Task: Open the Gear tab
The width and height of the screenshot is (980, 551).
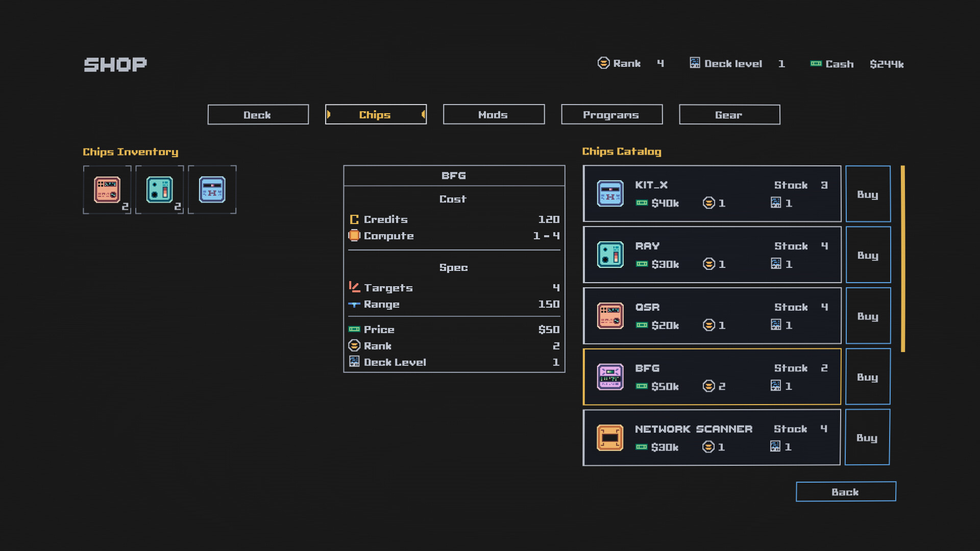Action: [729, 115]
